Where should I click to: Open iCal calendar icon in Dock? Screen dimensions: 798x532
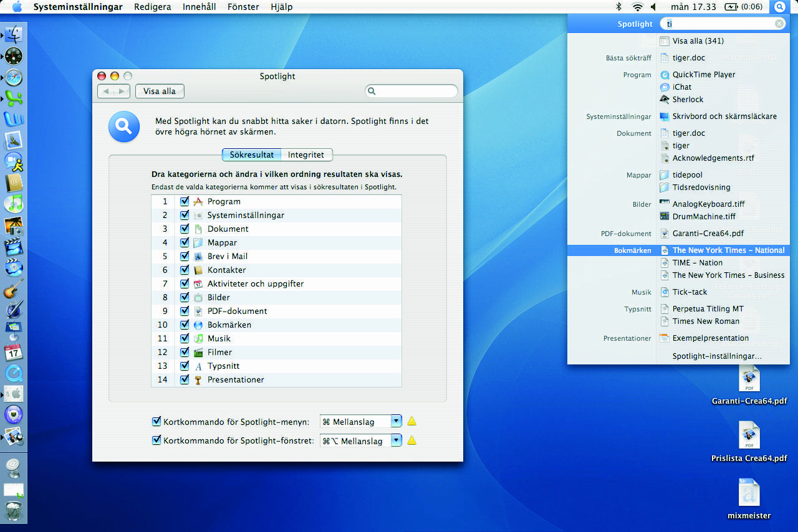pyautogui.click(x=14, y=353)
